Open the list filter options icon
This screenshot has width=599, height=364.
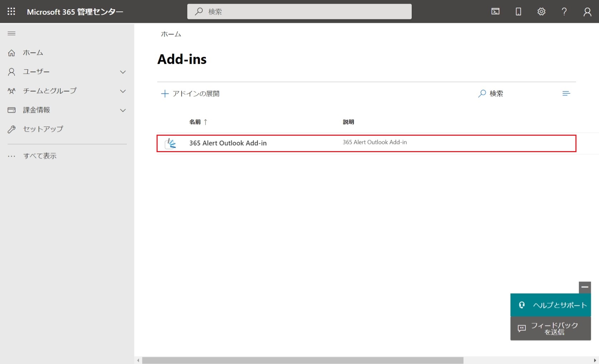pos(566,94)
